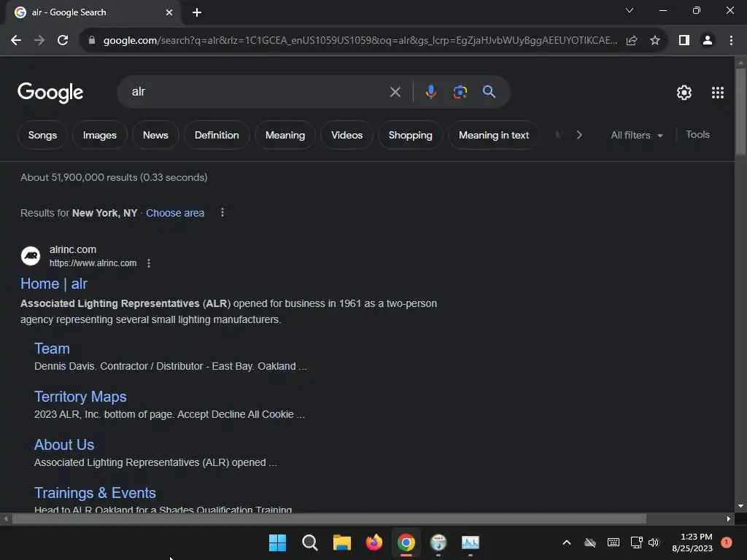This screenshot has height=560, width=747.
Task: Select the Songs filter
Action: point(42,135)
